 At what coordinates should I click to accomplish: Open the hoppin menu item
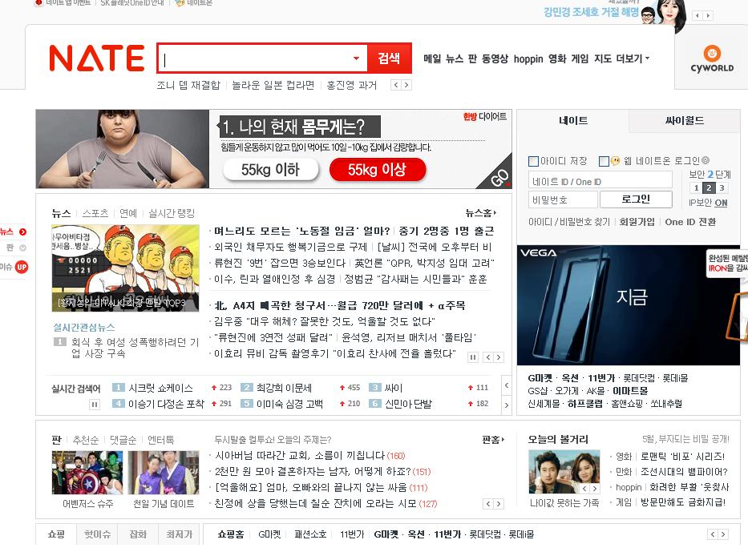(528, 58)
